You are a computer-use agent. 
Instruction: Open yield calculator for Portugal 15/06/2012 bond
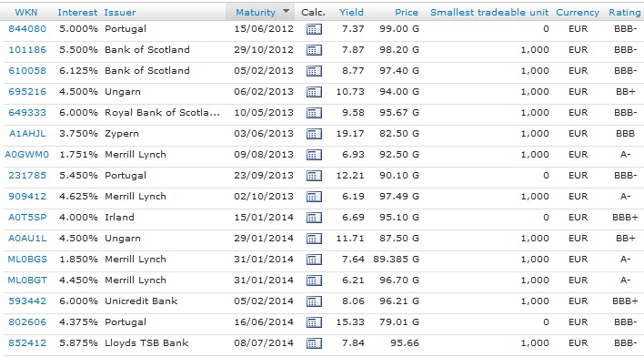314,29
